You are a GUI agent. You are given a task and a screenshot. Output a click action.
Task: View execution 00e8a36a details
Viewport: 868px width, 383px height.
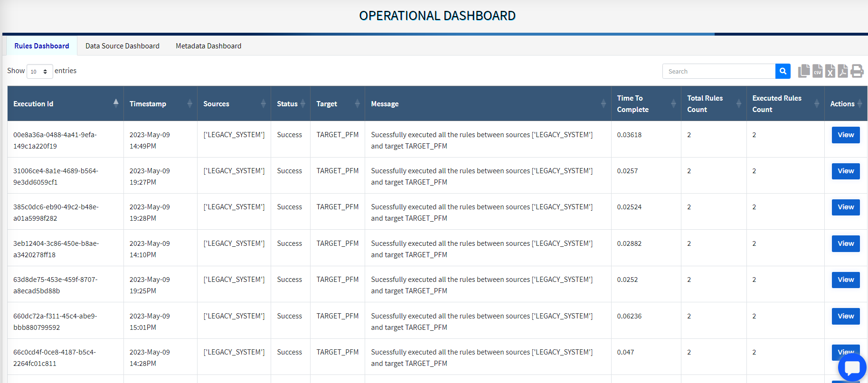click(845, 135)
